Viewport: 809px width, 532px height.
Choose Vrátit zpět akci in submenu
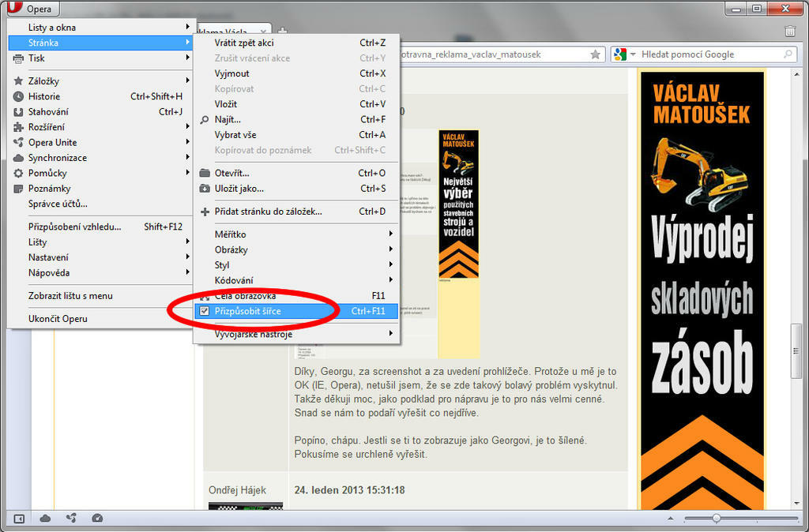(296, 43)
